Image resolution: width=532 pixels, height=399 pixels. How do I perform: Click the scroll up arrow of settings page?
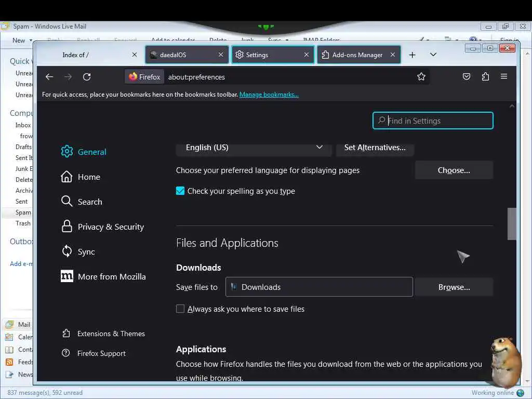pyautogui.click(x=512, y=106)
